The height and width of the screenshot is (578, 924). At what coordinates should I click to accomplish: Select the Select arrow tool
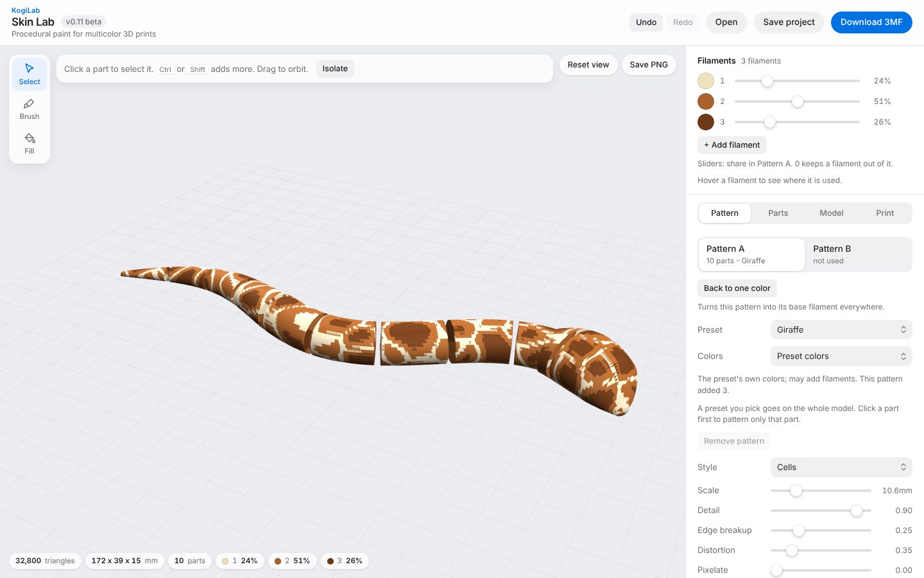[x=30, y=74]
